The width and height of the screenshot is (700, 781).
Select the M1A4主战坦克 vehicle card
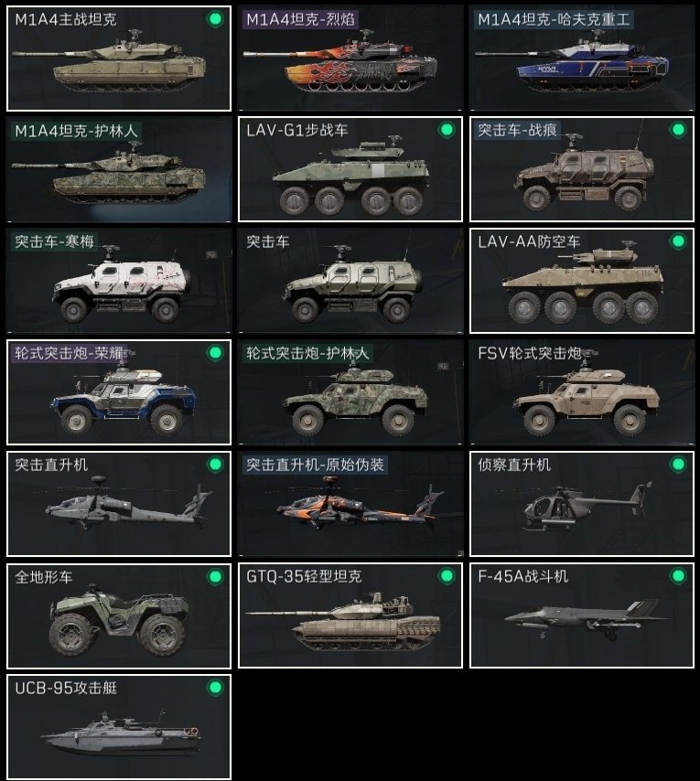pos(119,59)
